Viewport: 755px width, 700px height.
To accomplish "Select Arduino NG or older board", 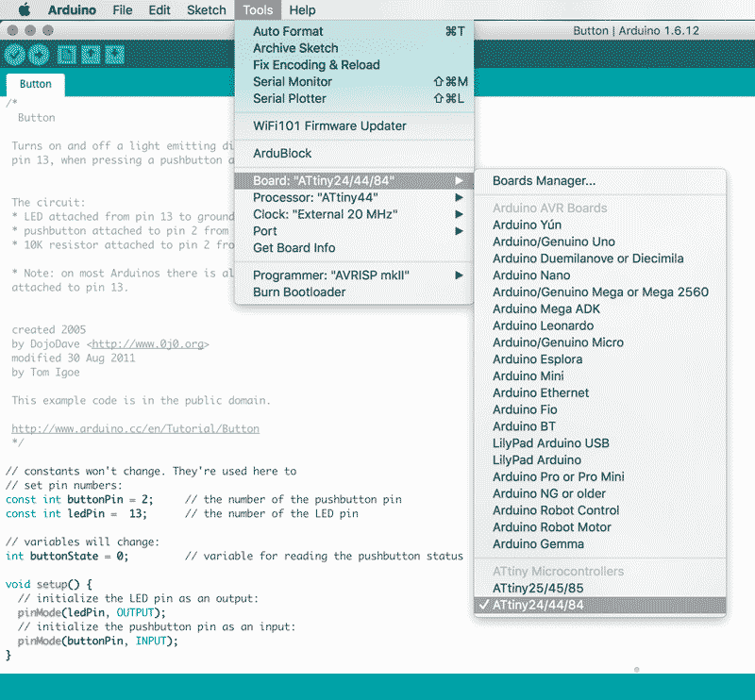I will point(600,494).
